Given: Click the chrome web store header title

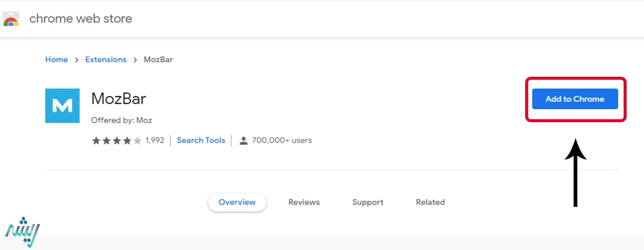Looking at the screenshot, I should (x=81, y=19).
